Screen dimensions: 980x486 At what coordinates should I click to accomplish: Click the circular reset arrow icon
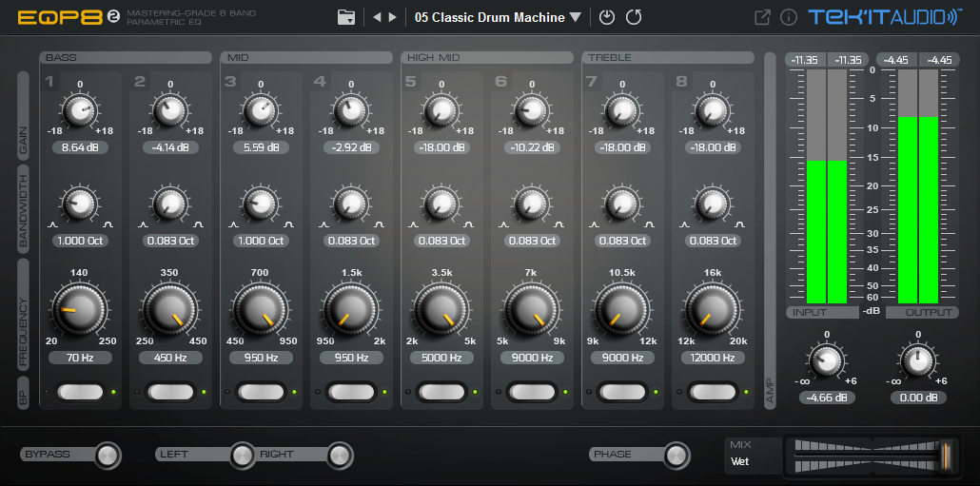(x=634, y=17)
